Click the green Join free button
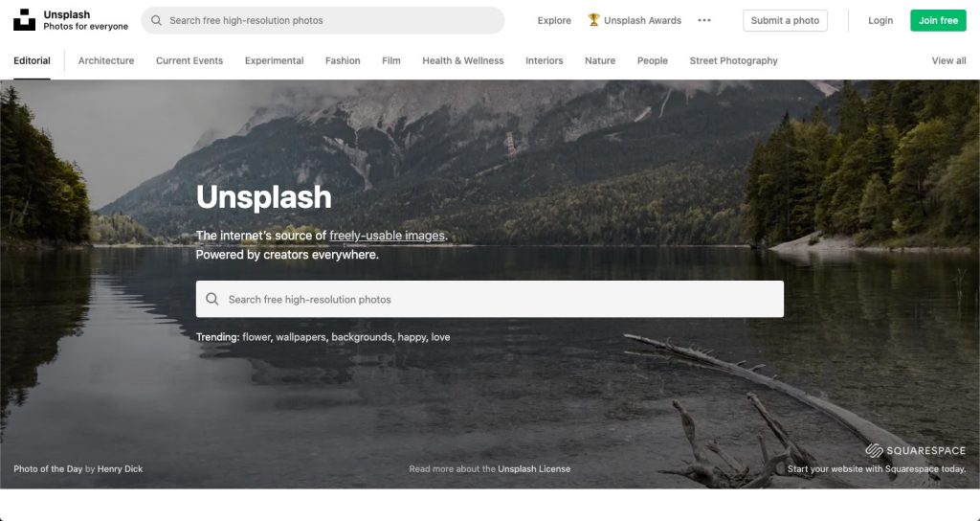 tap(938, 21)
